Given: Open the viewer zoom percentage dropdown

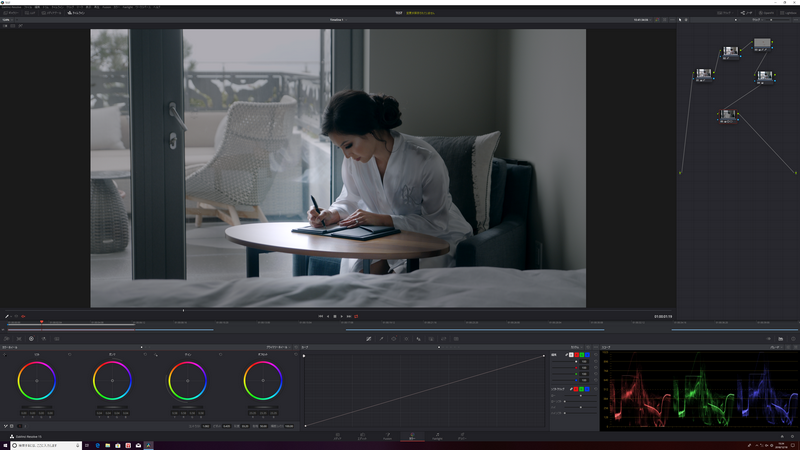Looking at the screenshot, I should pyautogui.click(x=7, y=20).
